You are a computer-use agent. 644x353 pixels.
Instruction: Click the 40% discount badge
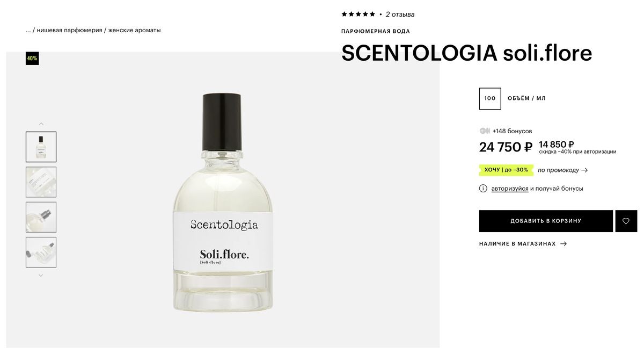pos(32,58)
